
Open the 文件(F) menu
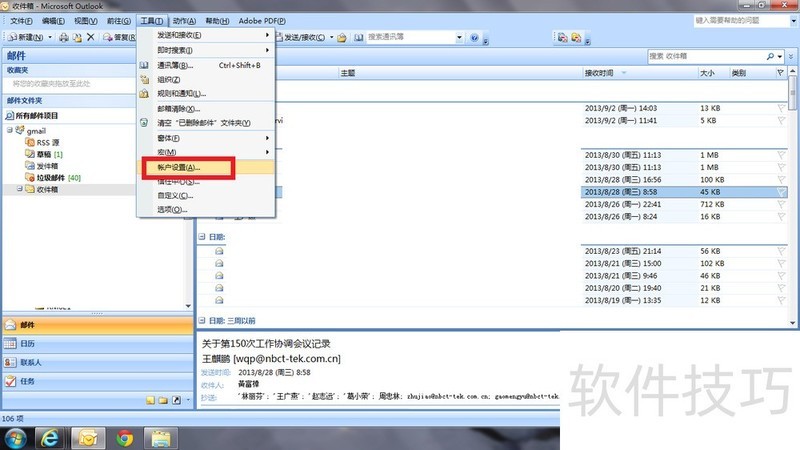click(21, 21)
